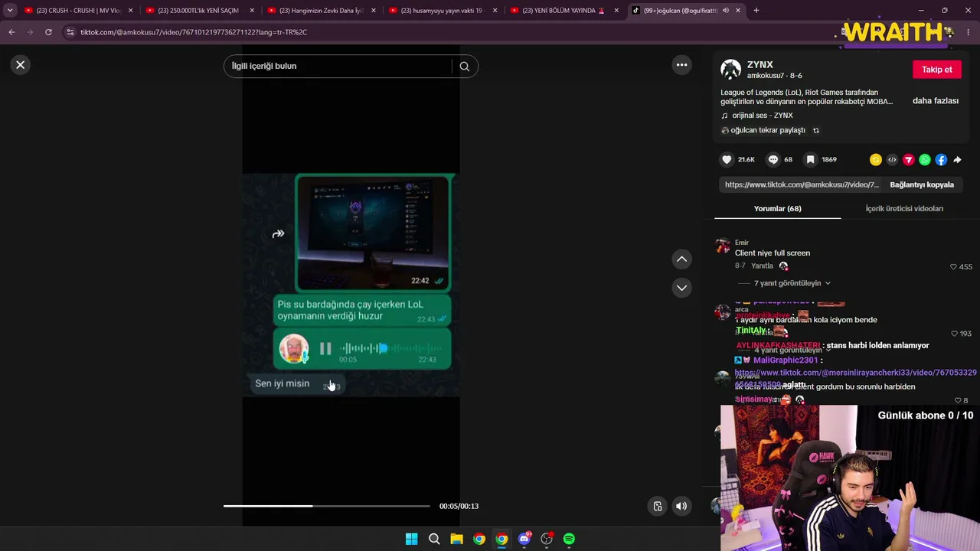
Task: Click the embed code icon
Action: [892, 160]
